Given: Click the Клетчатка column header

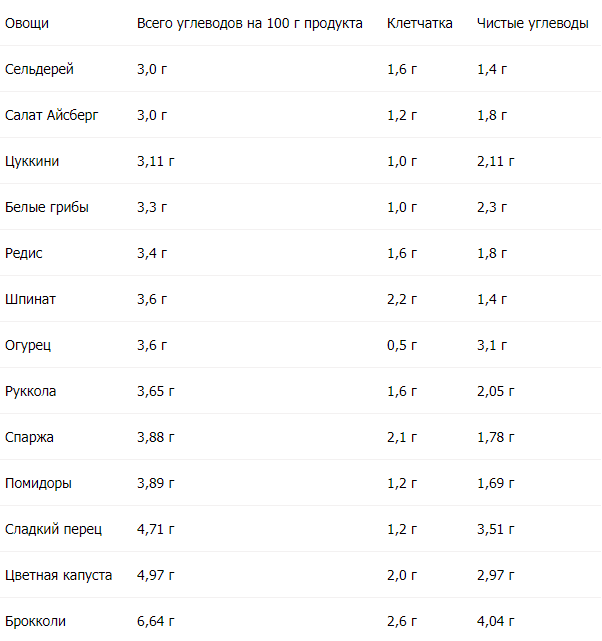Looking at the screenshot, I should (419, 23).
